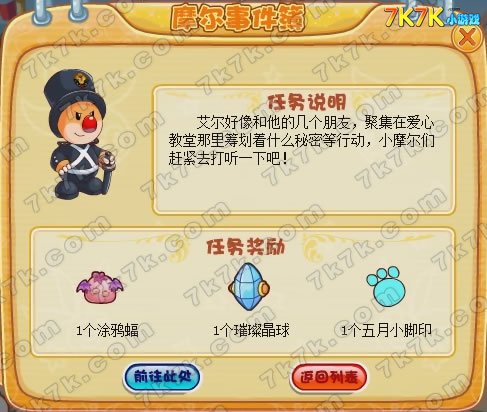Image resolution: width=487 pixels, height=412 pixels.
Task: Select the cyan 五月小脚印 pawprint icon
Action: click(x=386, y=286)
